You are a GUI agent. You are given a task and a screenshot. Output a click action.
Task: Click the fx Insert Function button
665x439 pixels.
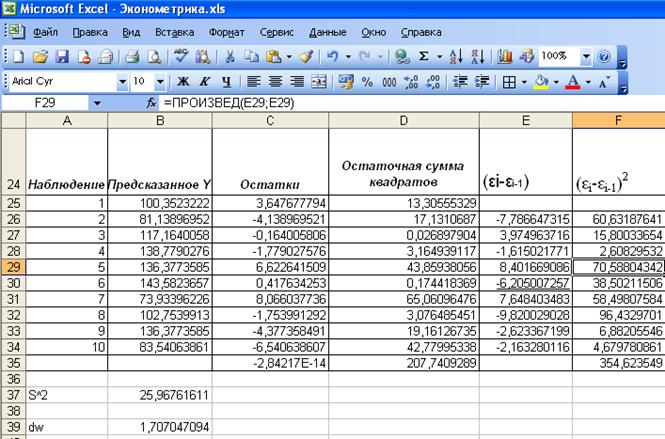pyautogui.click(x=151, y=103)
